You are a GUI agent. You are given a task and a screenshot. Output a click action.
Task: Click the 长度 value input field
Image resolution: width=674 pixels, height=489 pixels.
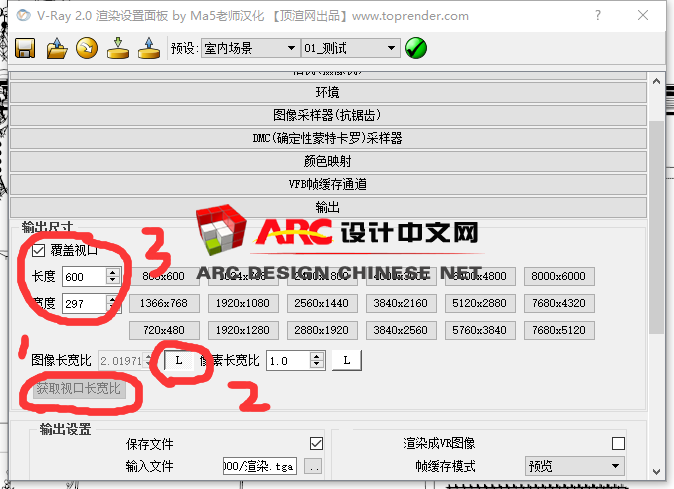82,277
